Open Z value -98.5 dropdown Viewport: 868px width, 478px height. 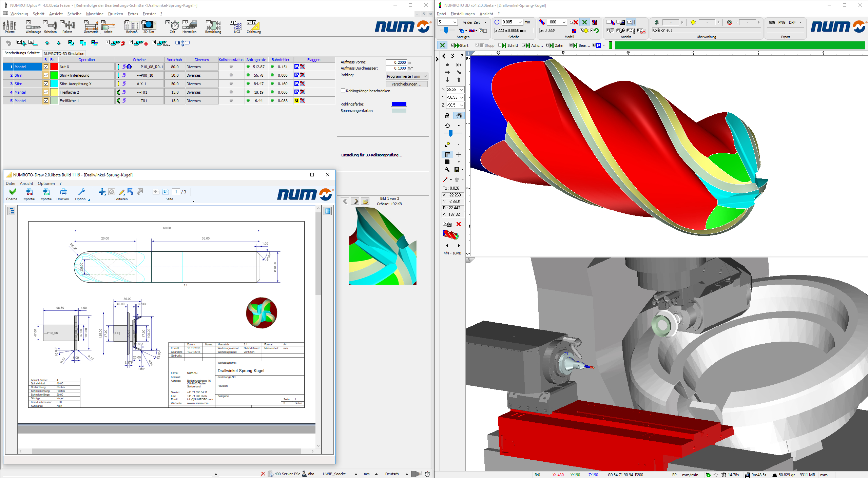click(x=461, y=105)
